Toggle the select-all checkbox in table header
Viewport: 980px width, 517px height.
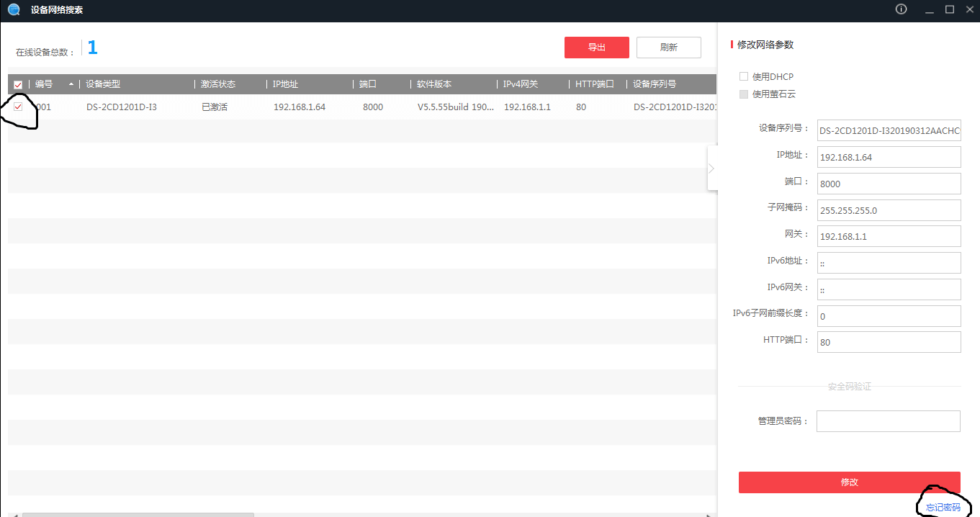pyautogui.click(x=18, y=85)
